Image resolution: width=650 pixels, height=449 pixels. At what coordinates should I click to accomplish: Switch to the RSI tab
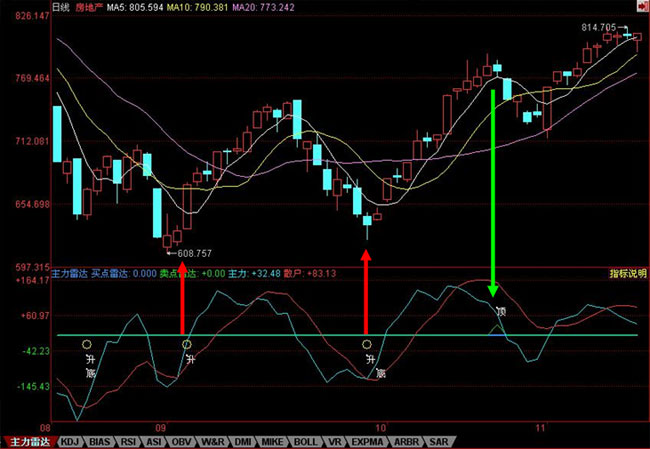[x=128, y=441]
